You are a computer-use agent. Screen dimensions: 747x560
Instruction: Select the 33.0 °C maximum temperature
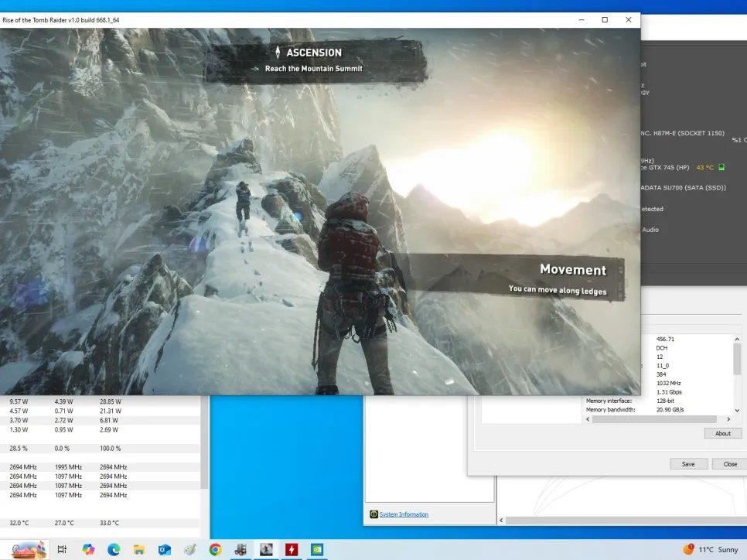[x=109, y=523]
